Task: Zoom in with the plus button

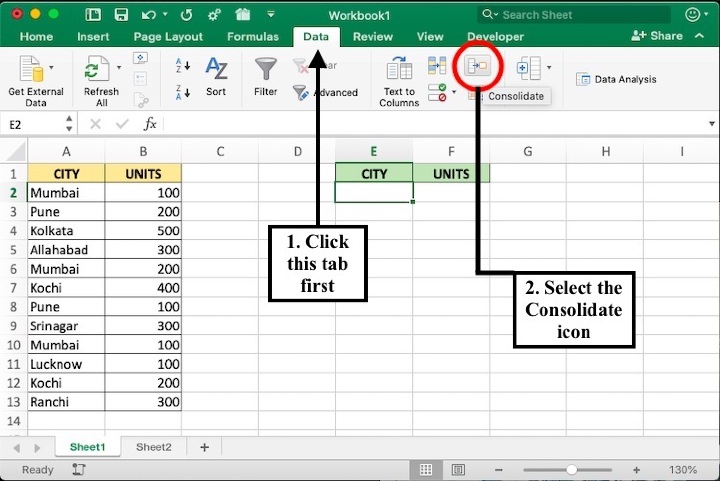Action: pyautogui.click(x=636, y=470)
